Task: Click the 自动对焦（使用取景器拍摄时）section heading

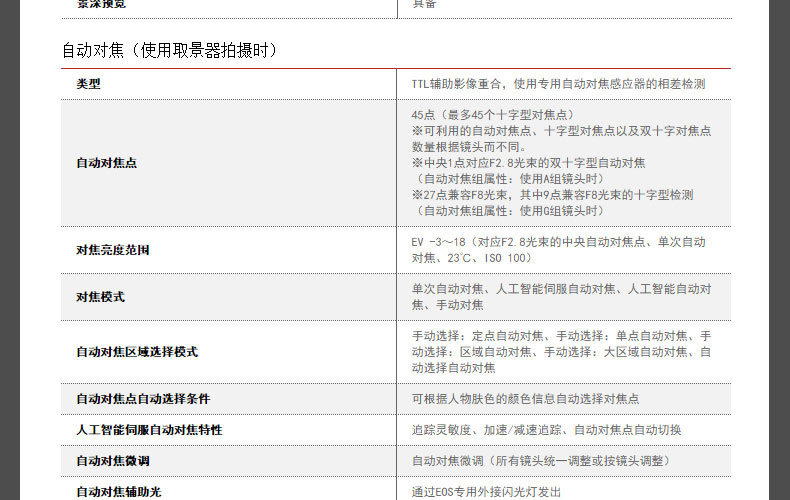Action: [170, 50]
